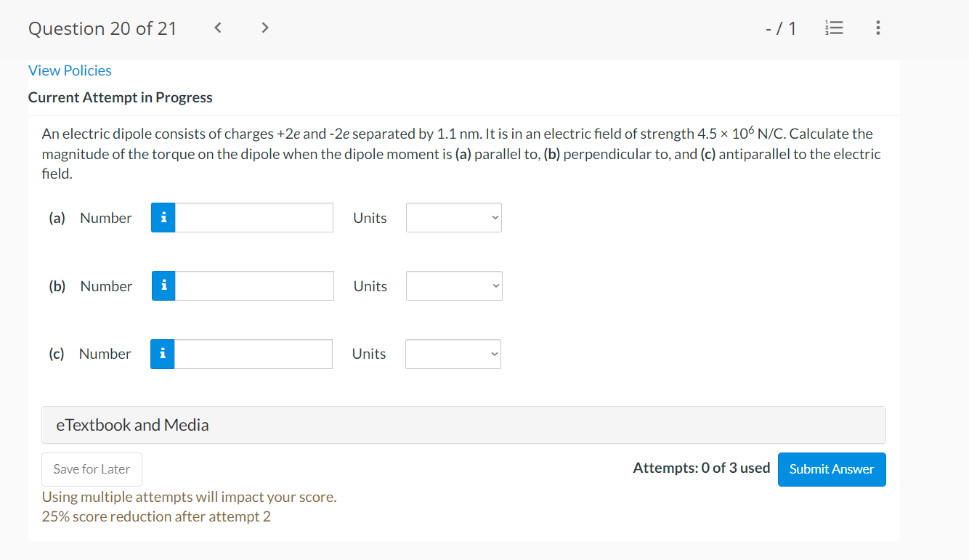
Task: Open the Units dropdown for part (c)
Action: pos(453,354)
